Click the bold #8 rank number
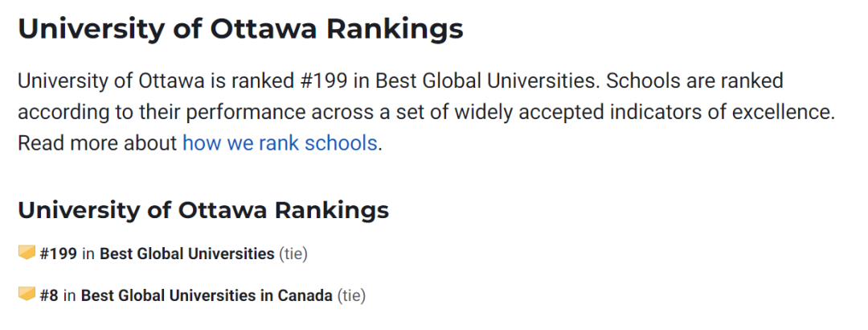Screen dimensions: 868x330 [x=49, y=295]
